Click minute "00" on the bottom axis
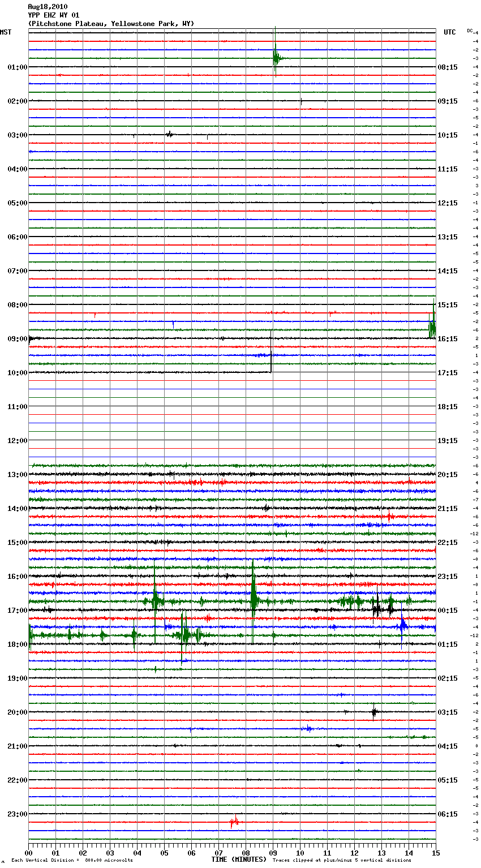 pyautogui.click(x=28, y=853)
